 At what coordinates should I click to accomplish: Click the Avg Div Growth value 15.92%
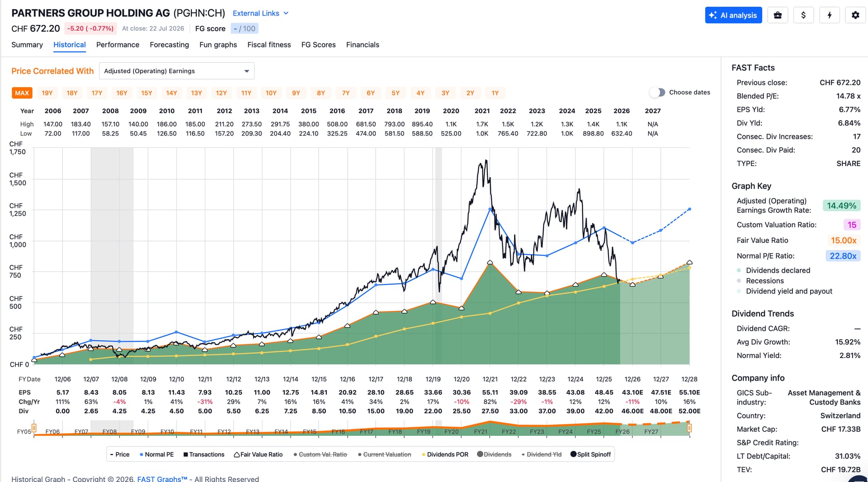point(848,342)
